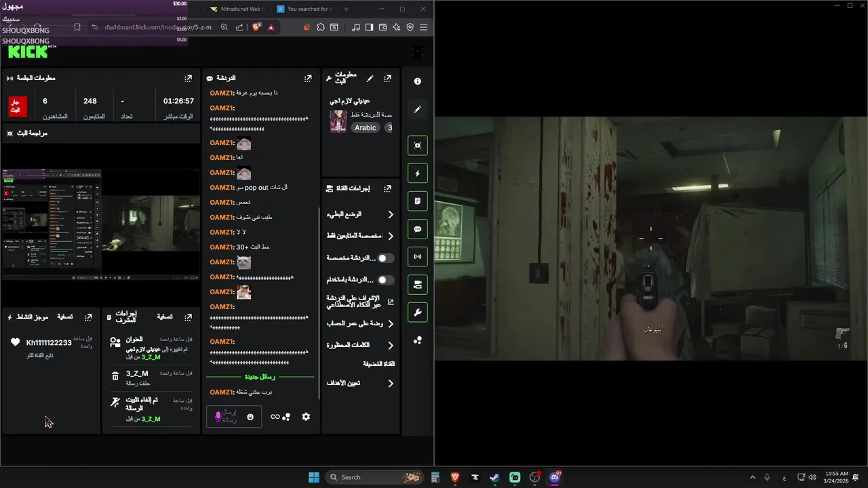
Task: Switch to Nitrado.net Web browser tab
Action: (237, 9)
